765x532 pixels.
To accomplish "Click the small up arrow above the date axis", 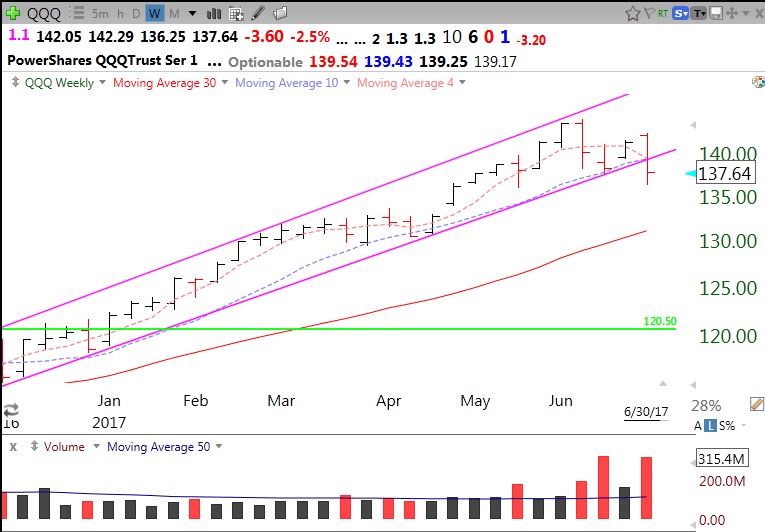I will click(x=663, y=383).
